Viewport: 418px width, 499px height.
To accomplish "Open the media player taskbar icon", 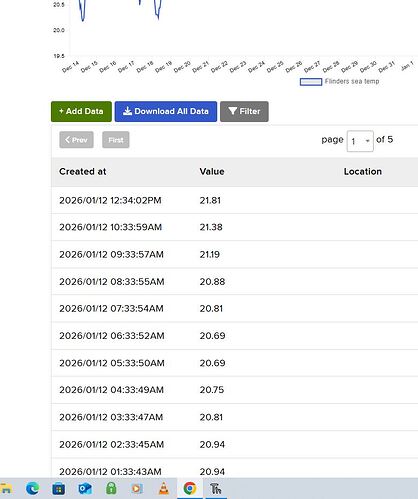I will coord(136,489).
